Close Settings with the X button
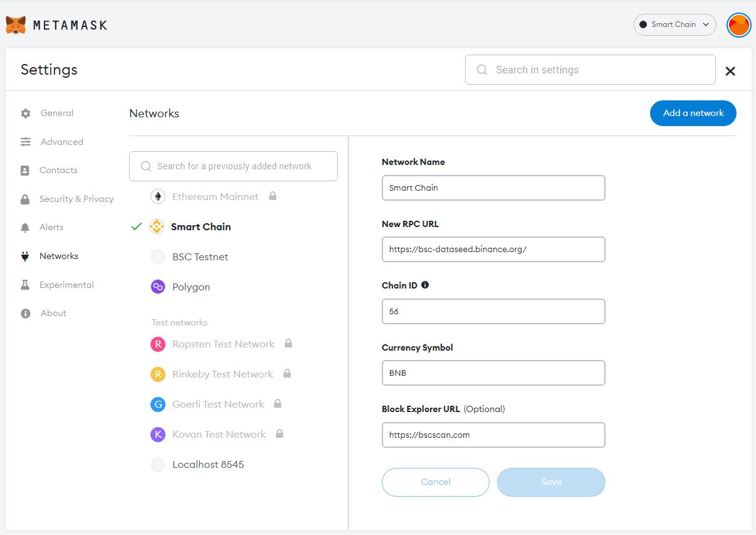The height and width of the screenshot is (535, 756). point(730,71)
